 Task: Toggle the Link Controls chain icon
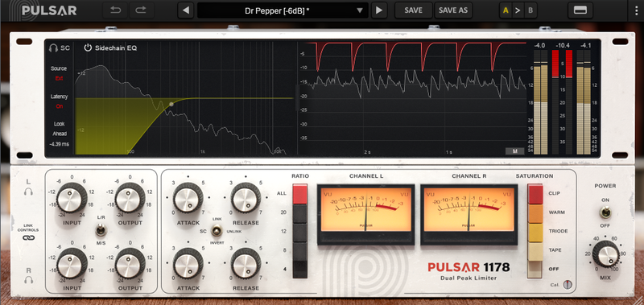28,237
